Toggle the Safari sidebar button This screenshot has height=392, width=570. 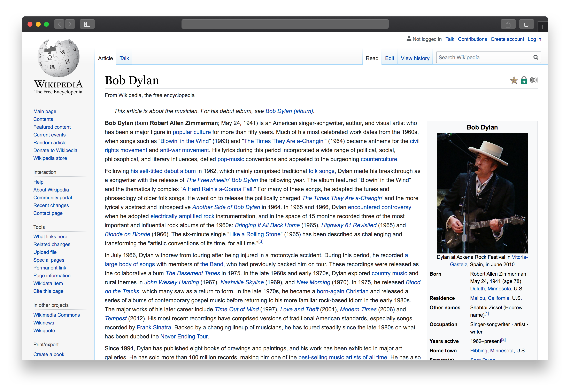(x=87, y=24)
